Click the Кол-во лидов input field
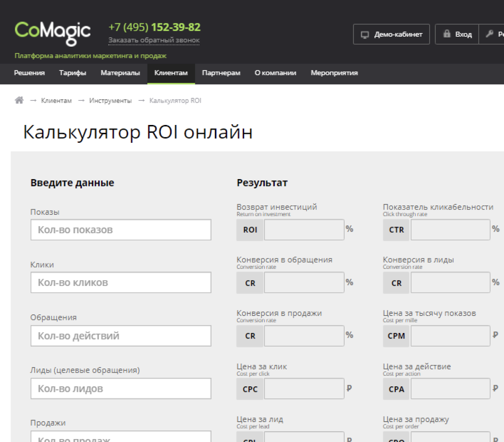 120,388
